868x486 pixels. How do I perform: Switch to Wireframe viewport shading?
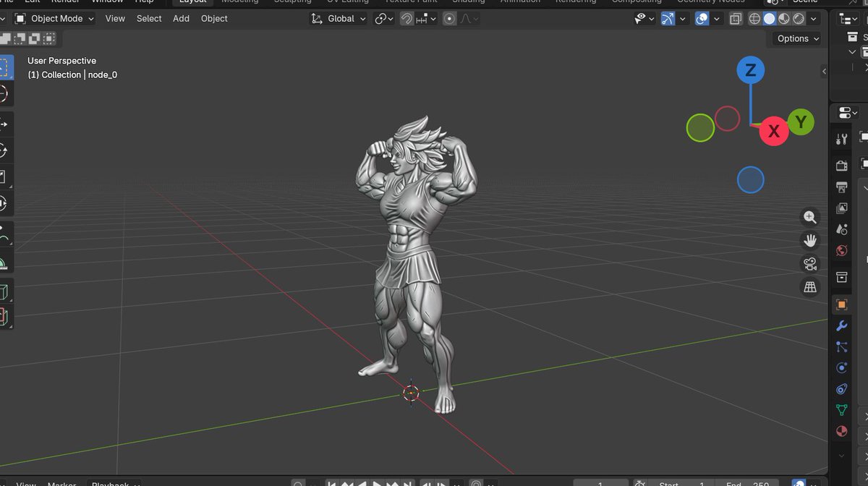click(x=754, y=19)
